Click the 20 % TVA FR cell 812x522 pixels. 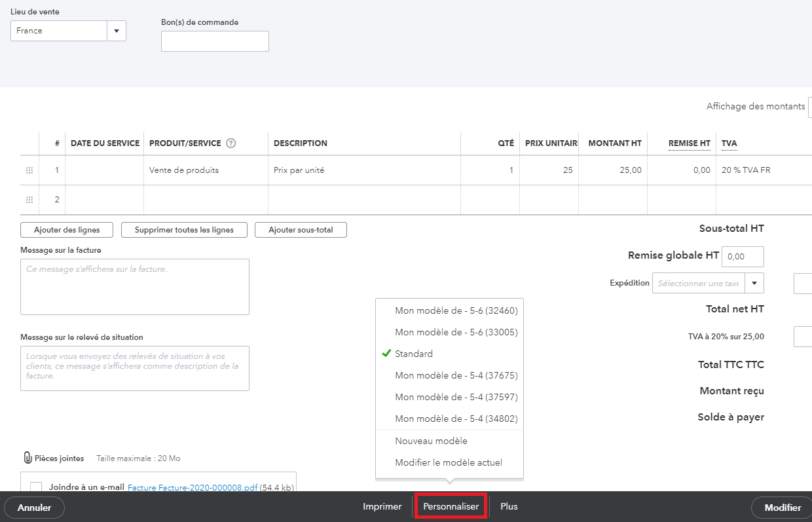pyautogui.click(x=764, y=170)
